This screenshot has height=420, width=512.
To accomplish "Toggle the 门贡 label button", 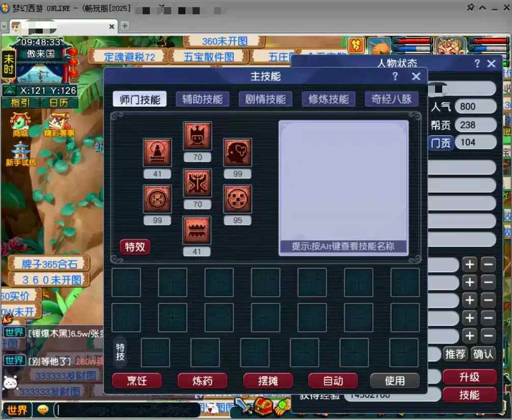I will click(441, 143).
